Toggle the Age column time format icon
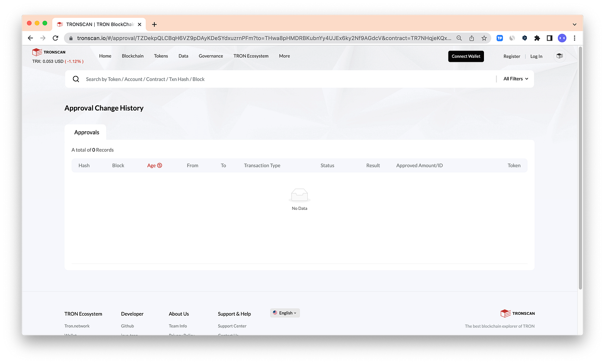 pos(159,165)
